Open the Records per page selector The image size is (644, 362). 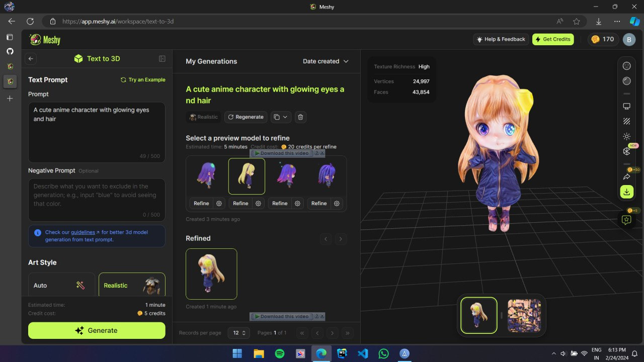pos(238,333)
